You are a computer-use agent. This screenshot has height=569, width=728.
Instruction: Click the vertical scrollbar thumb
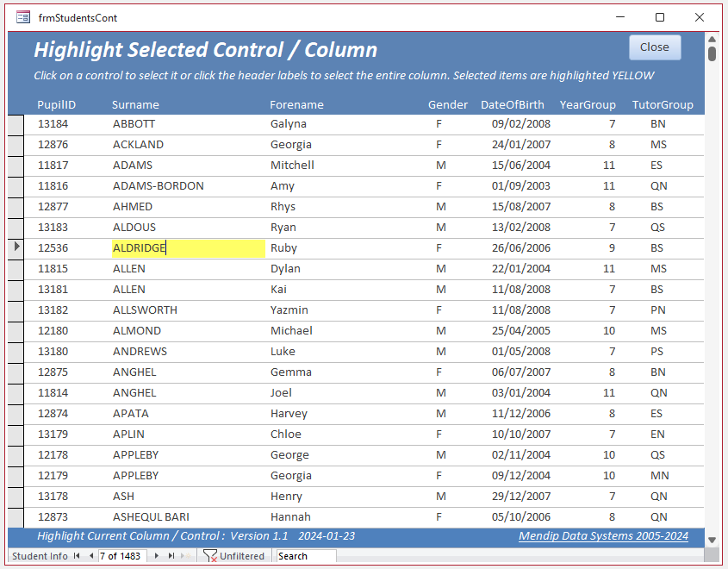[712, 53]
